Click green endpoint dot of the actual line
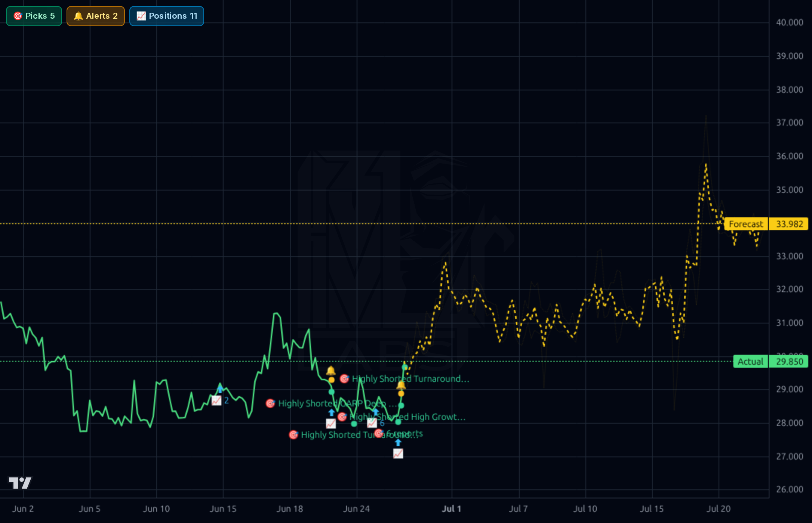Screen dimensions: 812x523 [x=405, y=367]
